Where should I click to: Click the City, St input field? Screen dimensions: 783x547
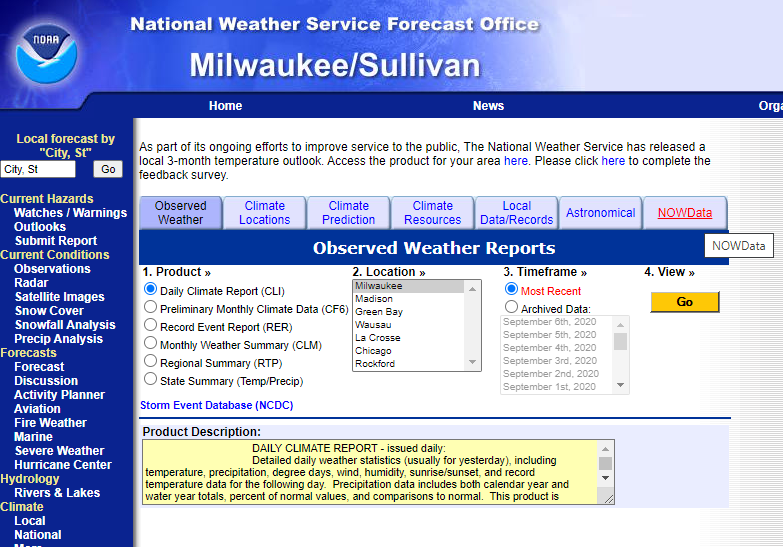(x=38, y=169)
